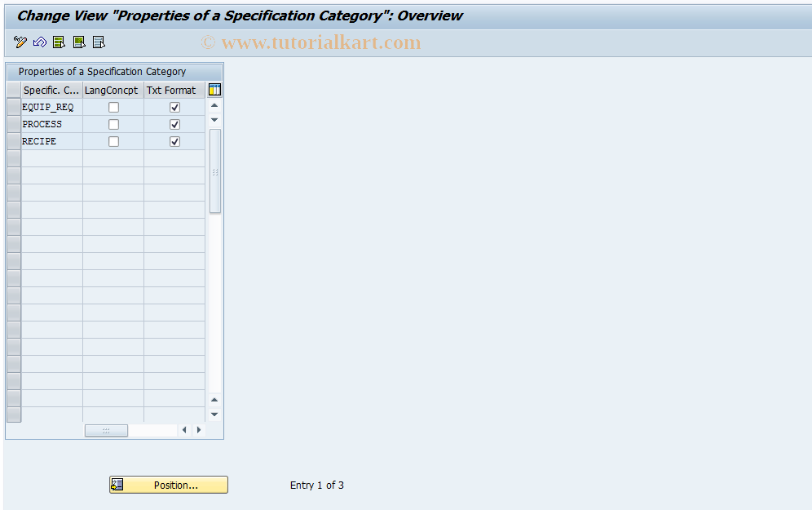Click the bottom scroll down arrow

(214, 414)
